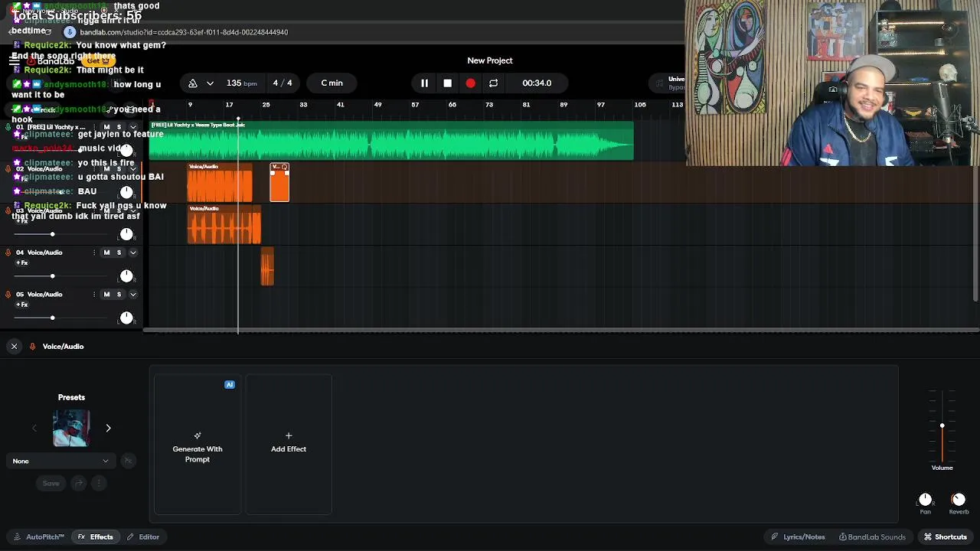
Task: Stop playback with the square button
Action: click(x=447, y=83)
